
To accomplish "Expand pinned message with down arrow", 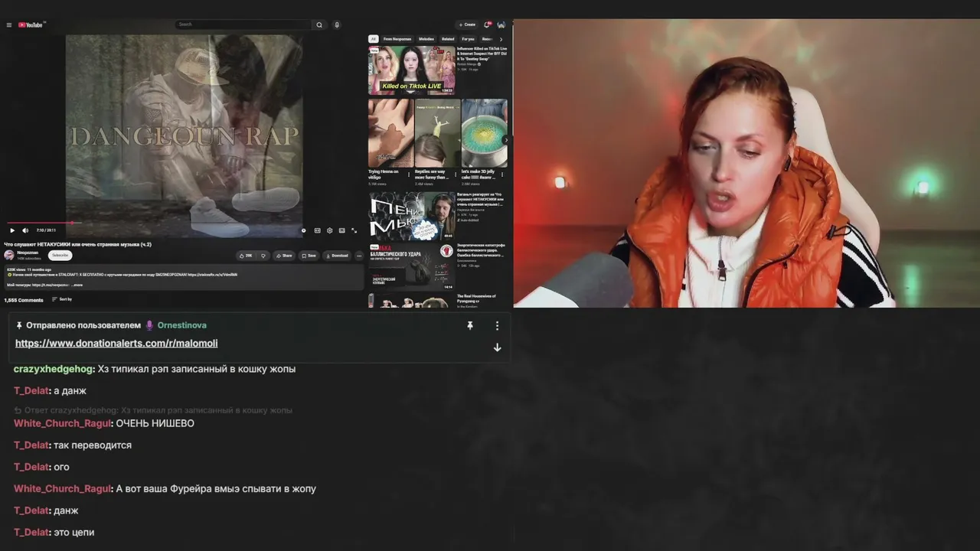I will coord(497,347).
